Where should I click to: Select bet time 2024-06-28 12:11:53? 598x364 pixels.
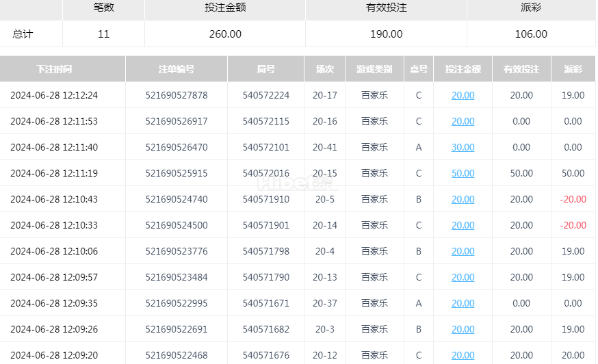point(54,121)
